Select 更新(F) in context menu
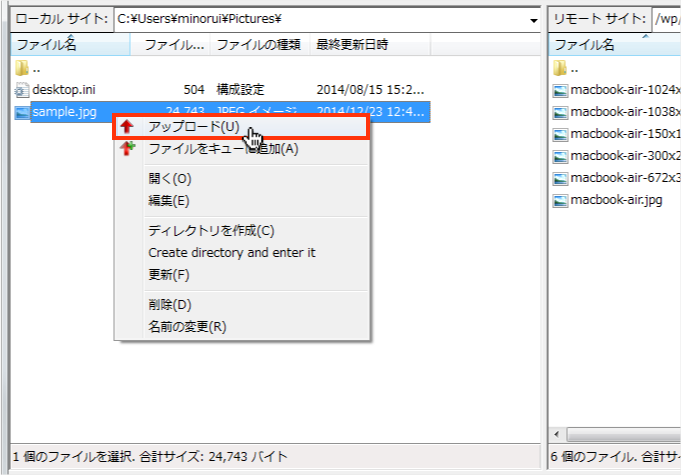This screenshot has width=681, height=475. click(x=241, y=275)
